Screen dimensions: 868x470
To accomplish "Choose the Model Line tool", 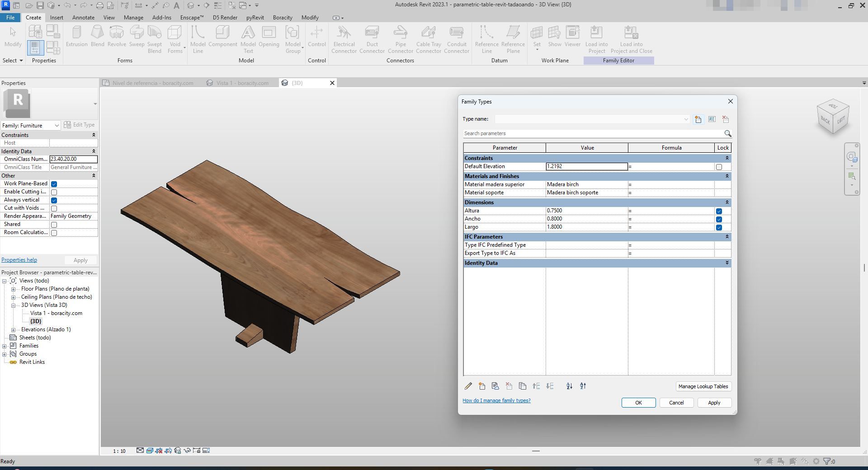I will pos(198,39).
